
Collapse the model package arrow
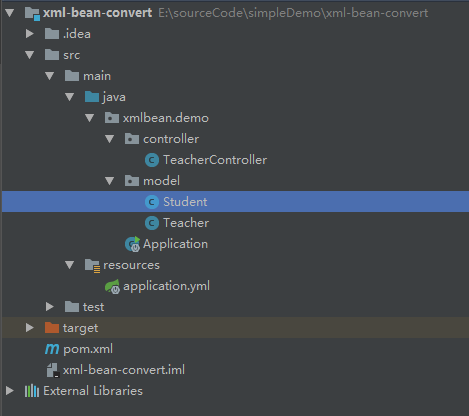tap(110, 181)
